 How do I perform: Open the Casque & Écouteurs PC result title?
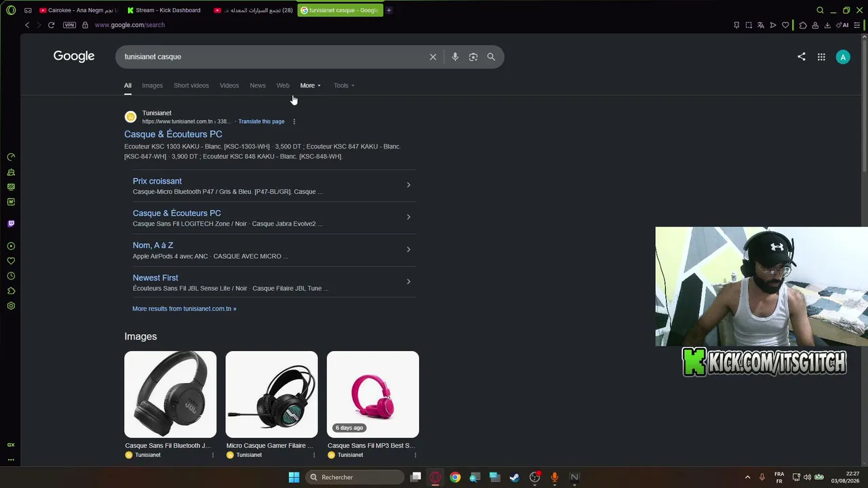pyautogui.click(x=173, y=134)
